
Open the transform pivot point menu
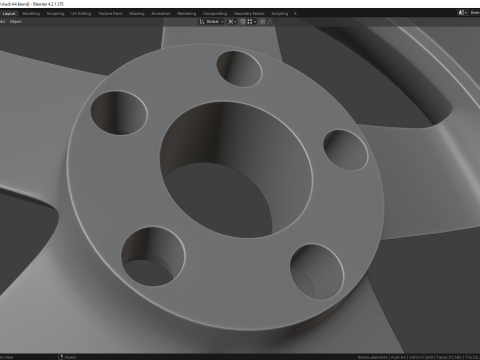click(x=232, y=22)
